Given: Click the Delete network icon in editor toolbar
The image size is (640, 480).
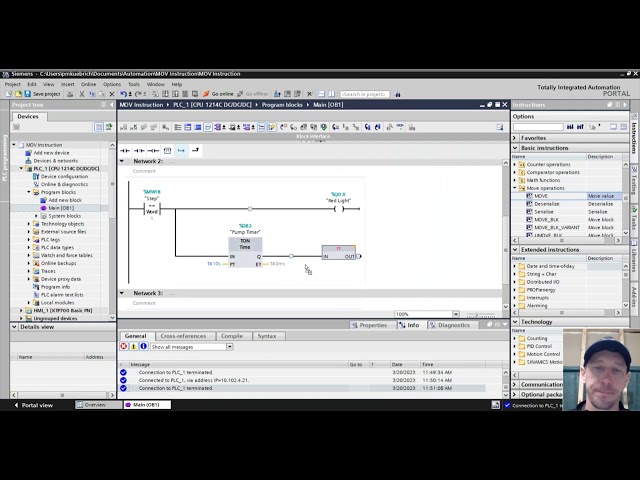Looking at the screenshot, I should click(133, 127).
